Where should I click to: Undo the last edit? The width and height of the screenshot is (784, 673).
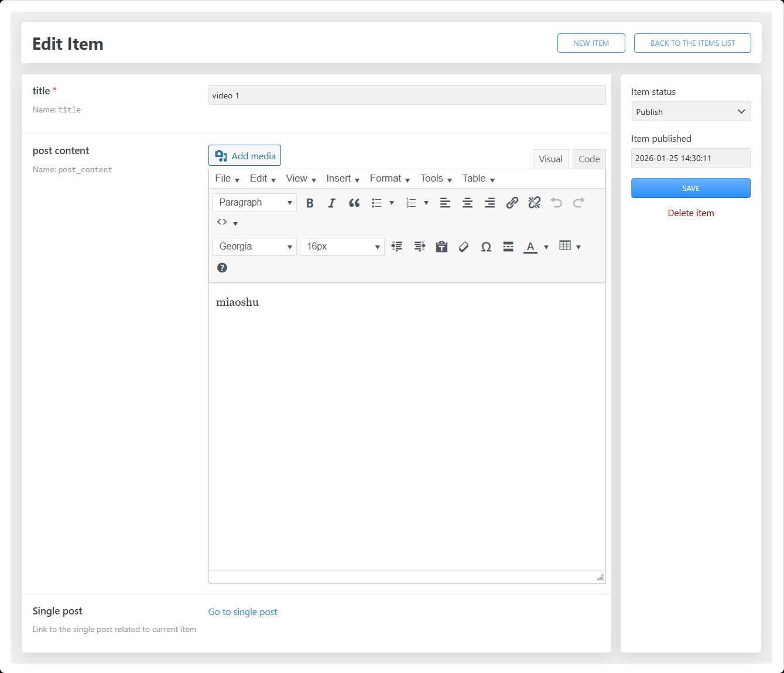(556, 203)
